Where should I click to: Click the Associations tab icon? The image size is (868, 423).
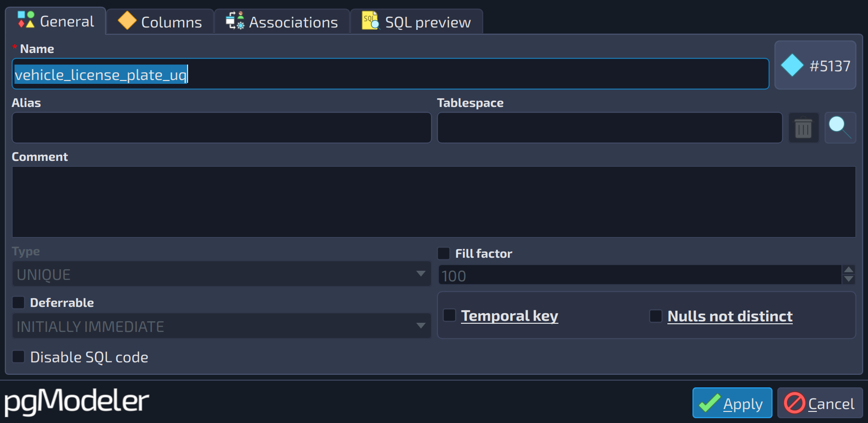tap(235, 21)
